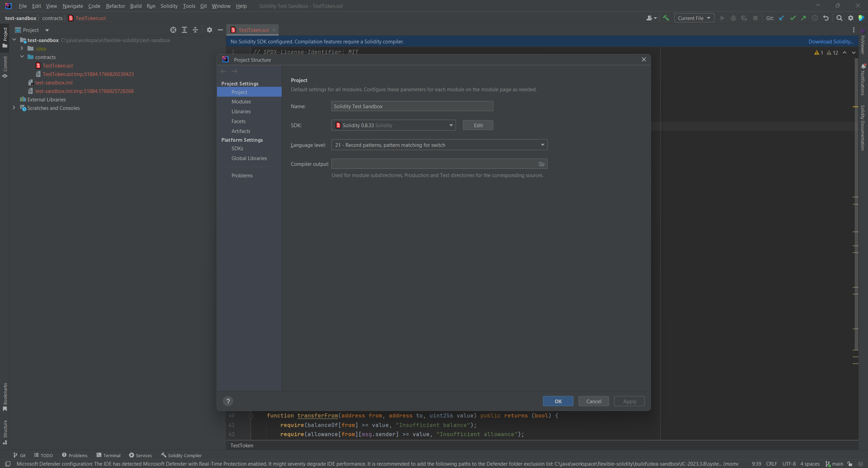This screenshot has height=468, width=868.
Task: Open the Notifications side panel
Action: (x=863, y=80)
